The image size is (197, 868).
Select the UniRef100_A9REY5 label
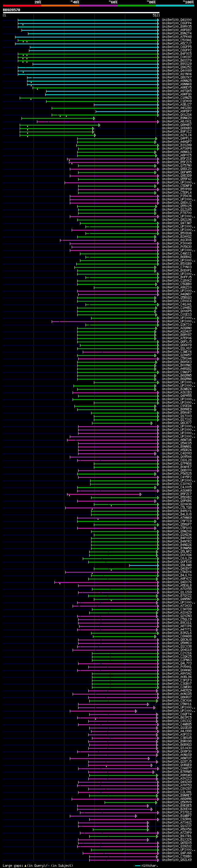point(177,88)
